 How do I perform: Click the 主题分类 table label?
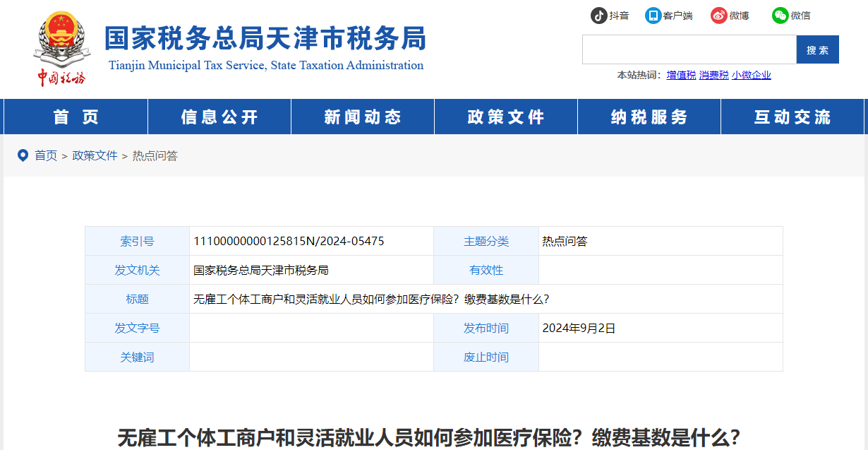486,241
